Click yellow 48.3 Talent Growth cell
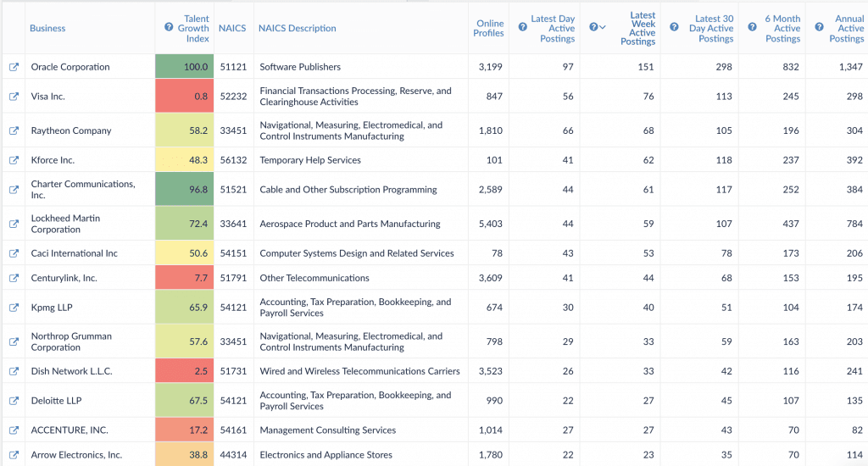Viewport: 868px width, 466px height. [184, 160]
